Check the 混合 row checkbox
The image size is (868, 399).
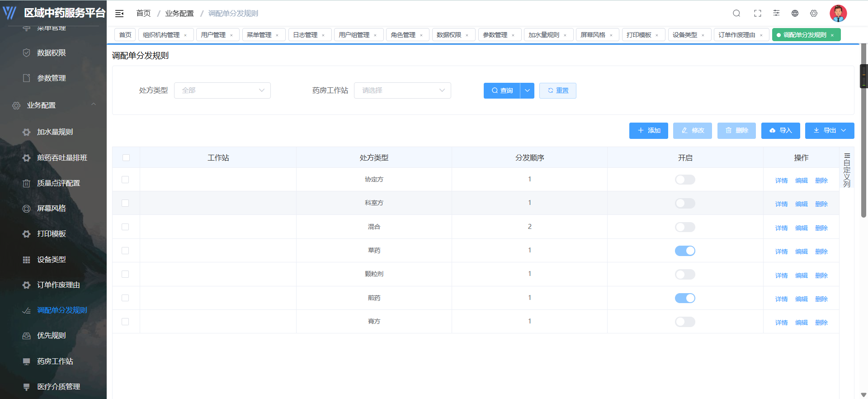125,227
